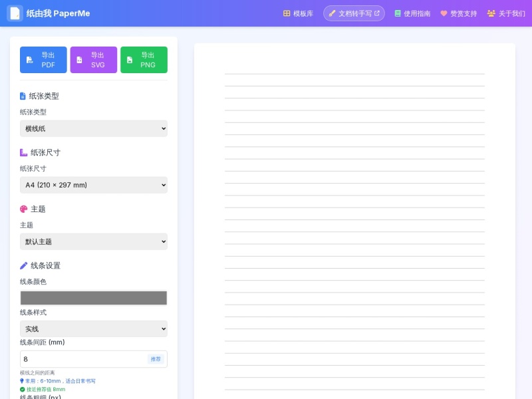Click the green check icon beside 接近推荐值
Image resolution: width=532 pixels, height=399 pixels.
[23, 390]
